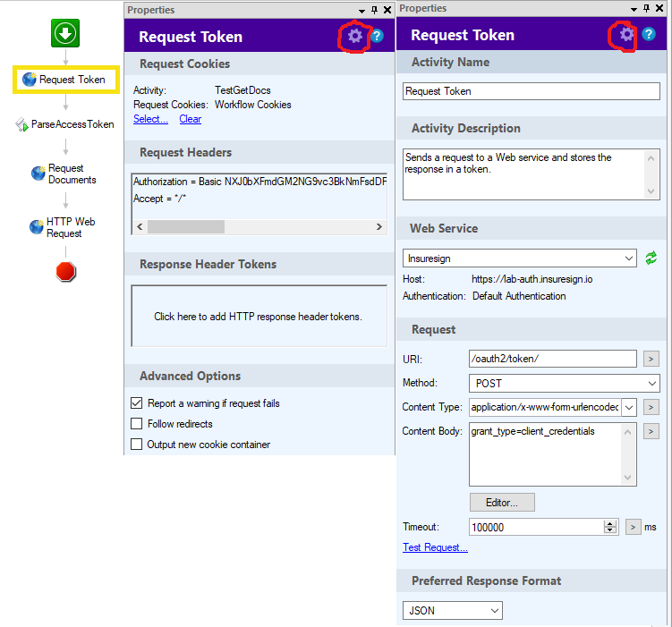Open the Content Type dropdown arrow

point(629,407)
